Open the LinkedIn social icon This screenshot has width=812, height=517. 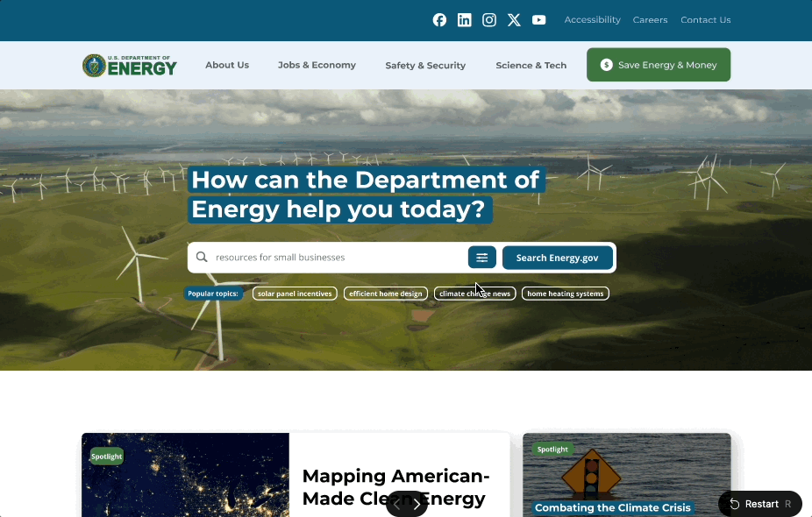click(x=465, y=19)
